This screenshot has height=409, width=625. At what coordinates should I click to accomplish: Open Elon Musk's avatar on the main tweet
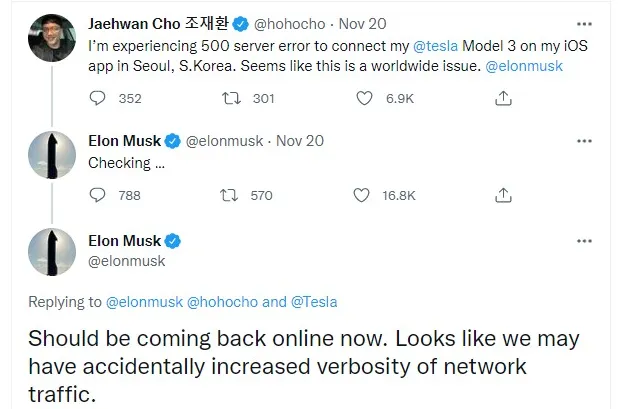tap(52, 252)
